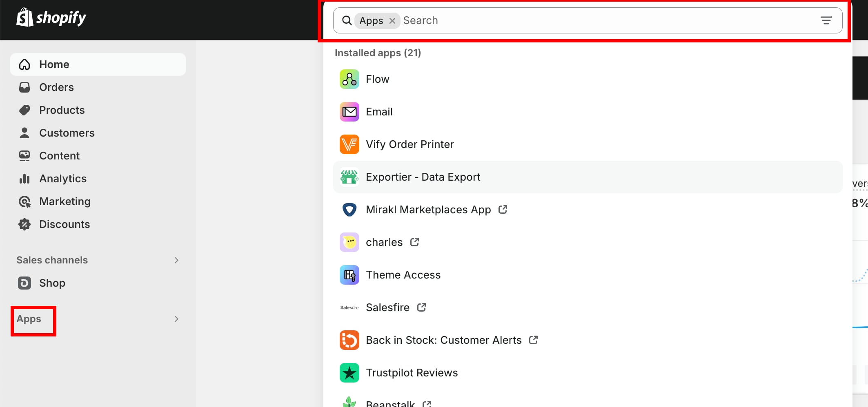The height and width of the screenshot is (407, 868).
Task: Remove the Apps filter chip from search
Action: 392,20
